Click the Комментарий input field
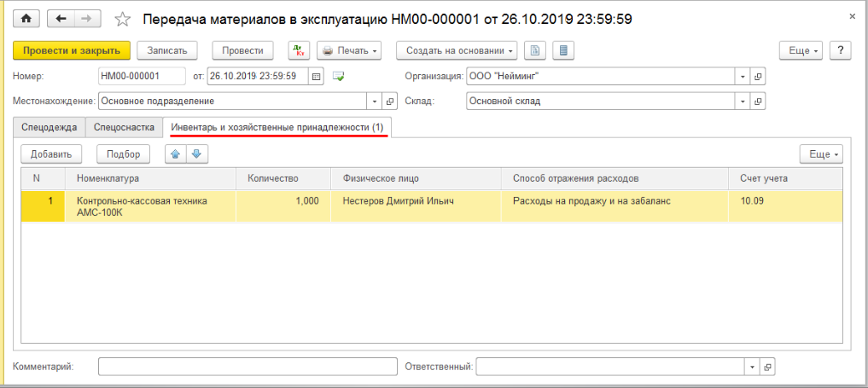The image size is (868, 388). pyautogui.click(x=248, y=367)
